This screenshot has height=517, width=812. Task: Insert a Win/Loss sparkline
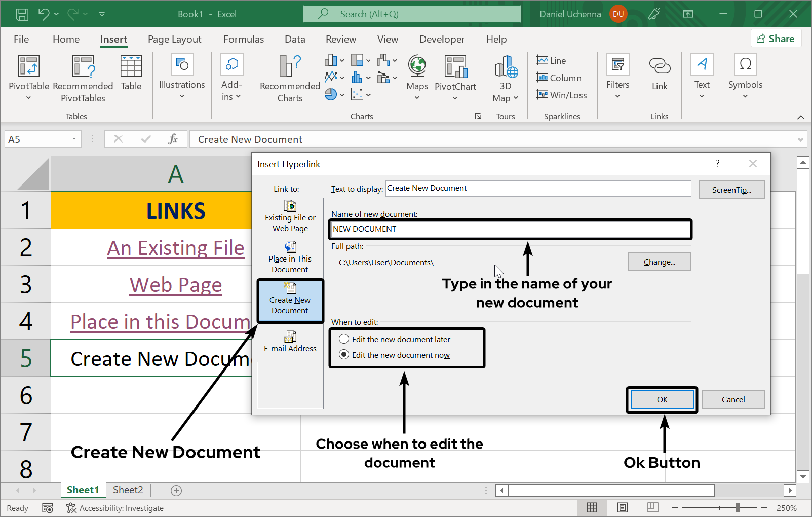pyautogui.click(x=561, y=95)
